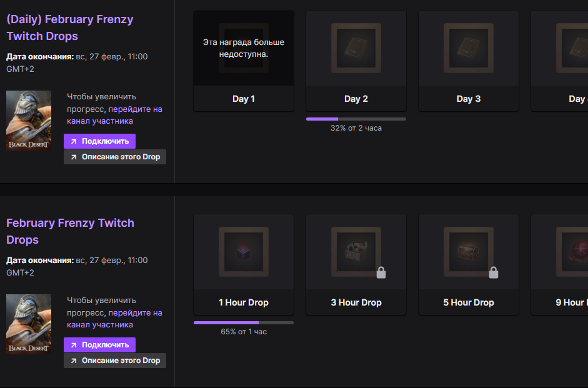Follow the top перейдите на канал участника link
This screenshot has width=588, height=388.
pos(114,115)
